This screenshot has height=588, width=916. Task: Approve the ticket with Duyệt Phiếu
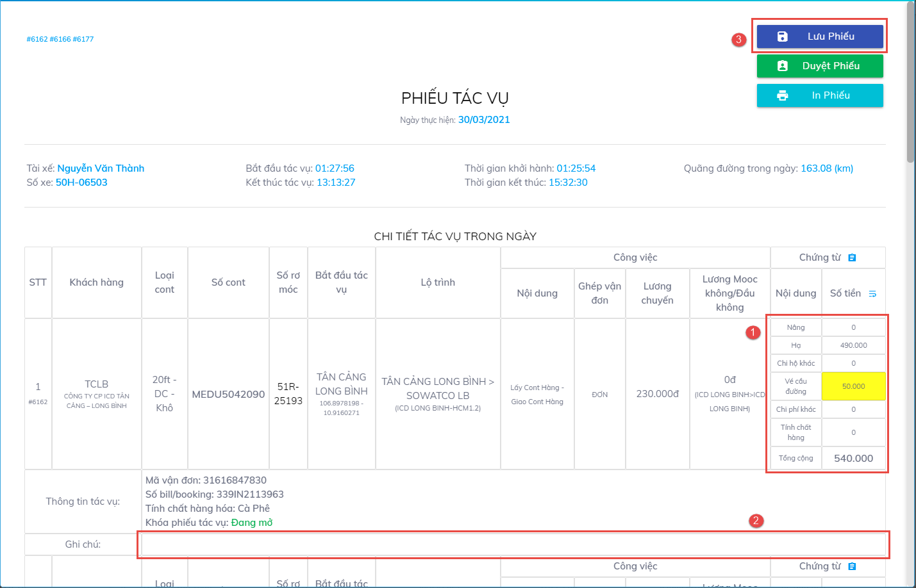(820, 66)
